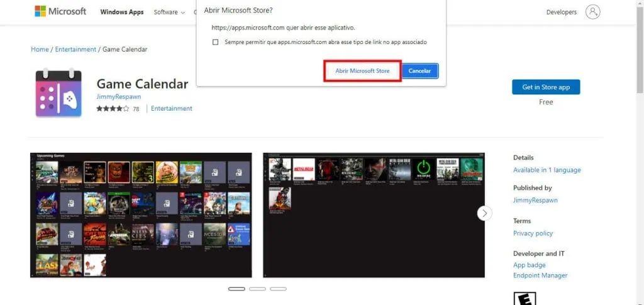Check 'Sempre permitir que apps.microsoft.com' checkbox

click(215, 42)
